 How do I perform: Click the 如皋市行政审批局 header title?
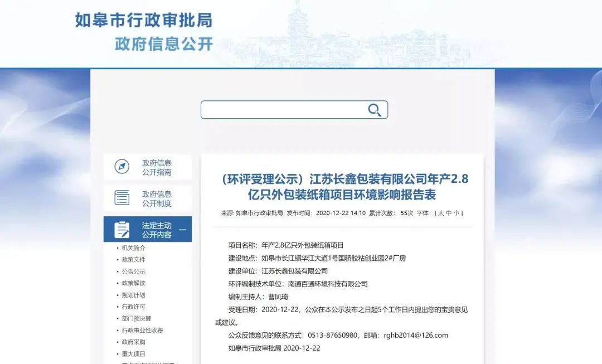point(144,20)
